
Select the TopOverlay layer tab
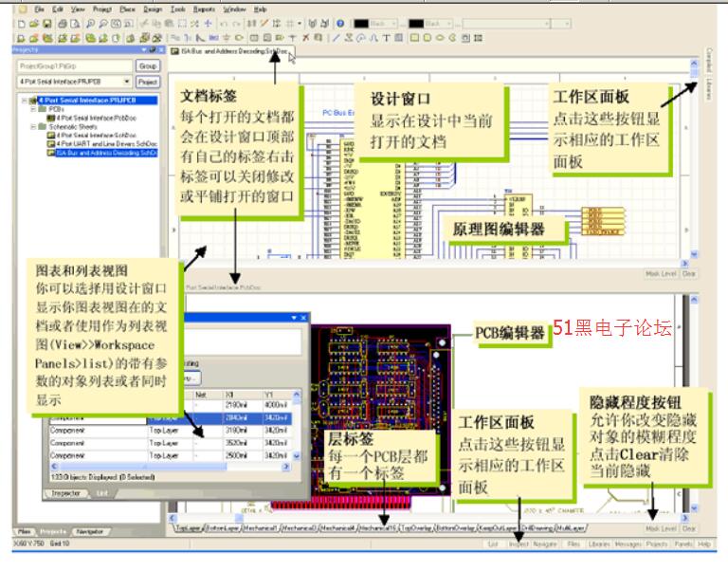pos(416,528)
